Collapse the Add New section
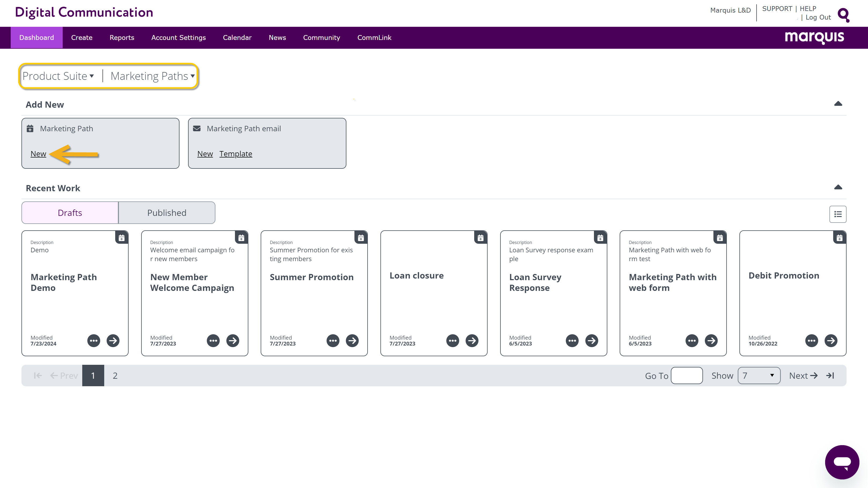Viewport: 868px width, 488px height. 838,104
